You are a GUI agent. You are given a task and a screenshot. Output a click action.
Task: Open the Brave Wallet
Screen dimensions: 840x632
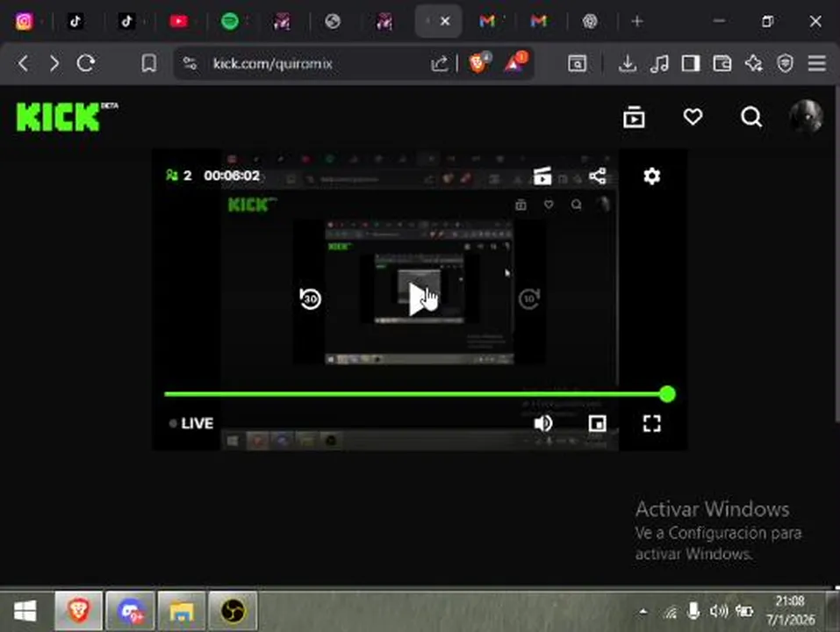[x=722, y=64]
